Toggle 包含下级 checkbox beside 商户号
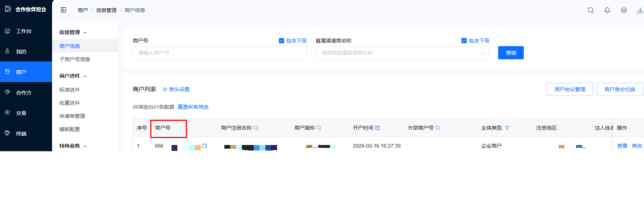 [x=281, y=41]
